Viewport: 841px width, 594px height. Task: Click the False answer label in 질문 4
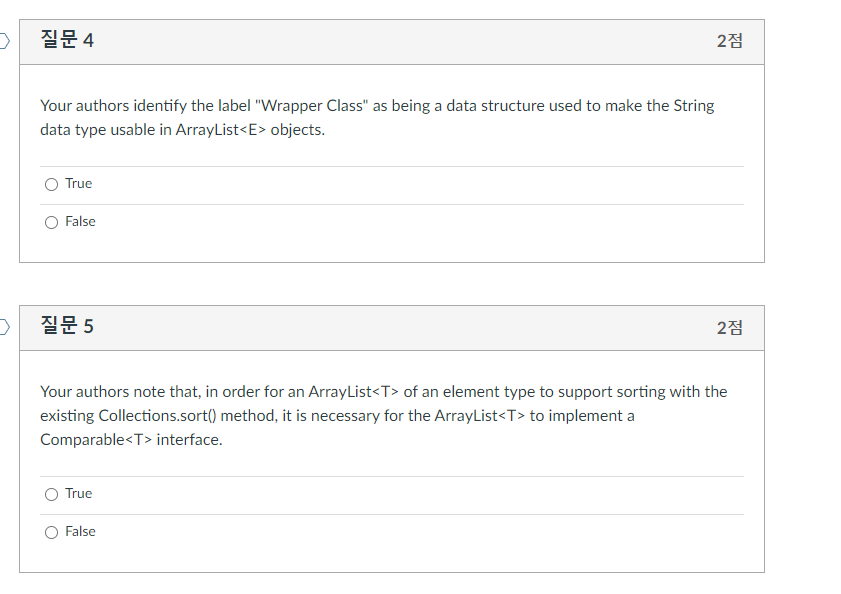coord(81,221)
